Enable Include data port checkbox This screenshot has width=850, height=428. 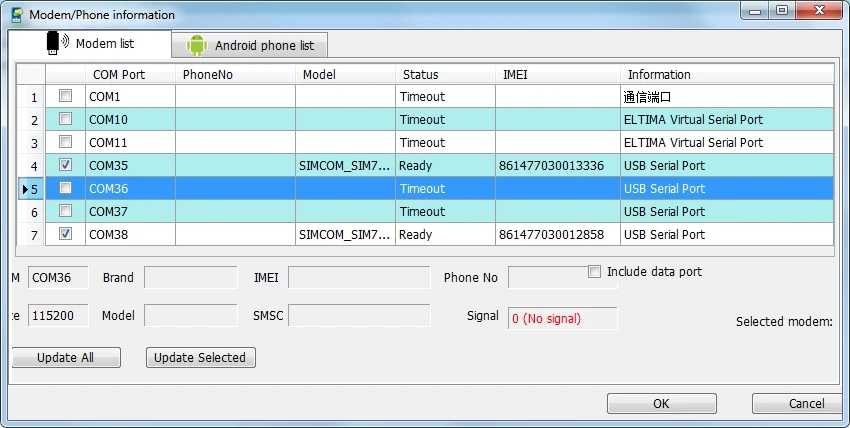pos(594,271)
